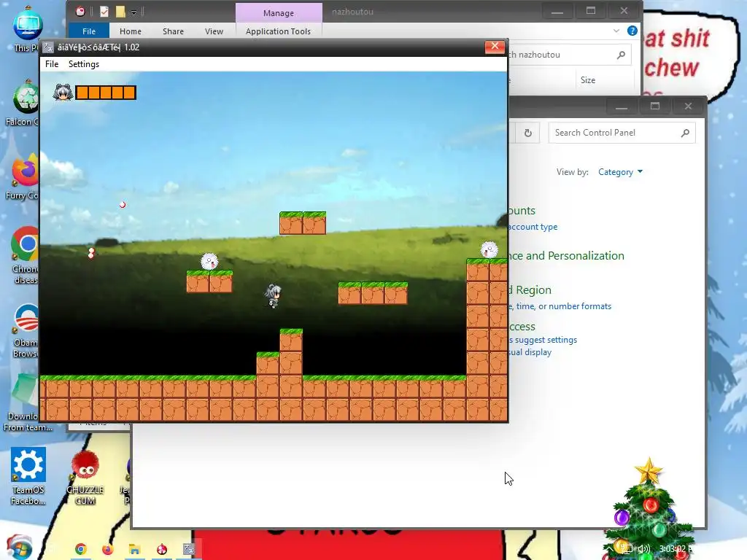This screenshot has width=747, height=560.
Task: Click the game window title bar icon
Action: [x=48, y=47]
